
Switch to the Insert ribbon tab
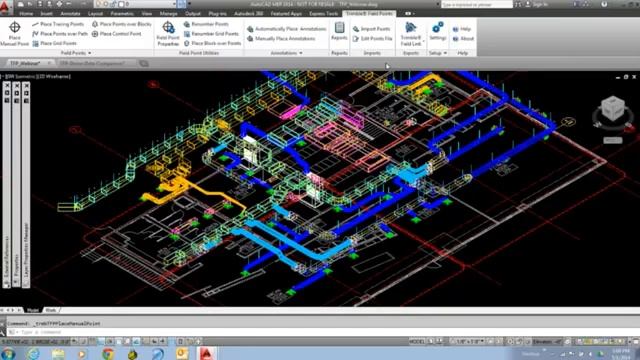pyautogui.click(x=46, y=13)
